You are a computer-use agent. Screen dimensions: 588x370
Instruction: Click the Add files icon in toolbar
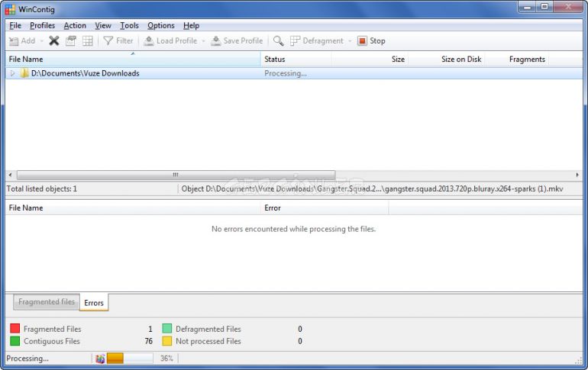14,41
